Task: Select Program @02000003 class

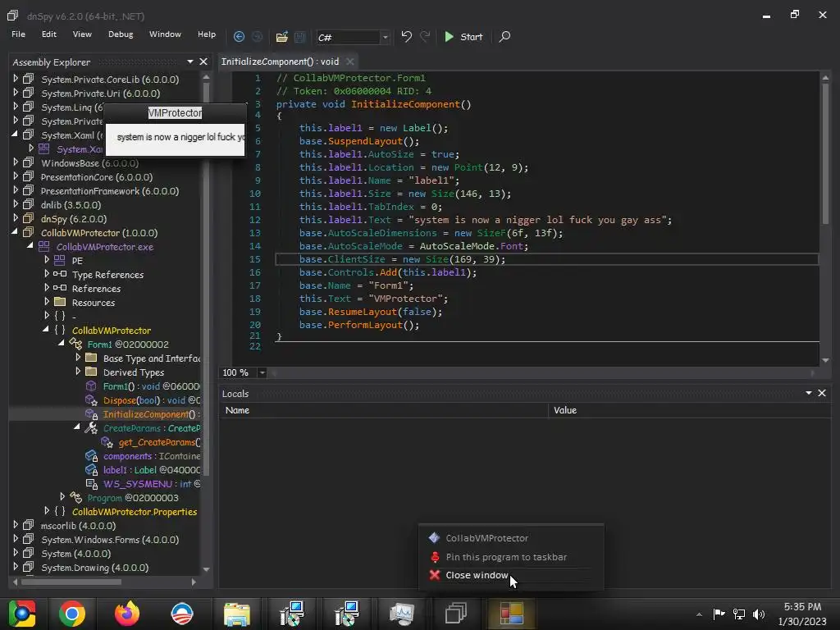Action: [x=133, y=497]
